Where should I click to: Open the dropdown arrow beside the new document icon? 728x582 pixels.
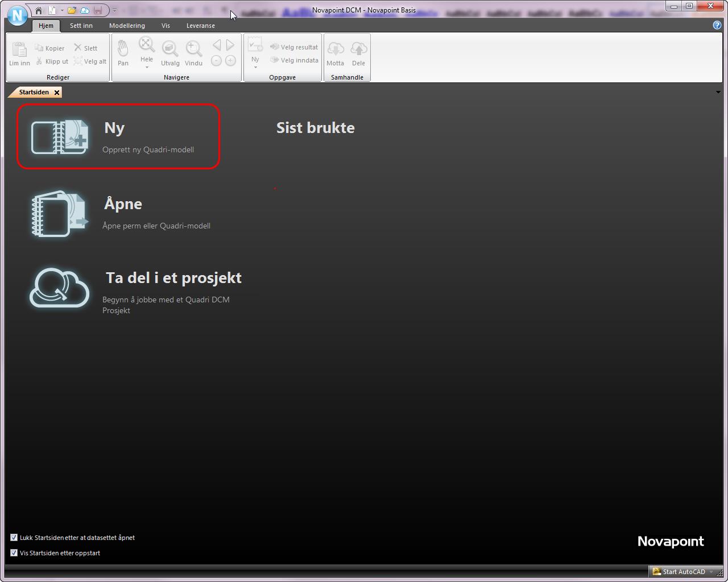[62, 10]
